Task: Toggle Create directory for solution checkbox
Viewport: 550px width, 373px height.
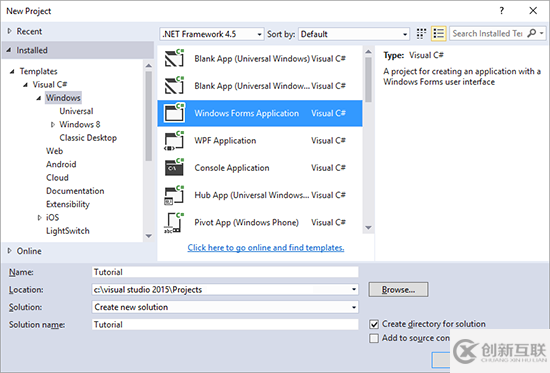Action: pyautogui.click(x=374, y=324)
